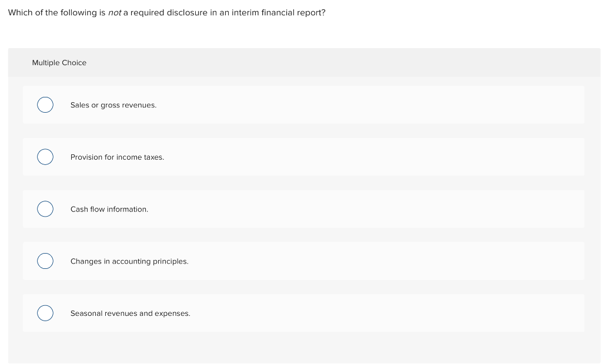Click the 'Sales or gross revenues.' answer text
The width and height of the screenshot is (602, 364).
click(x=113, y=105)
